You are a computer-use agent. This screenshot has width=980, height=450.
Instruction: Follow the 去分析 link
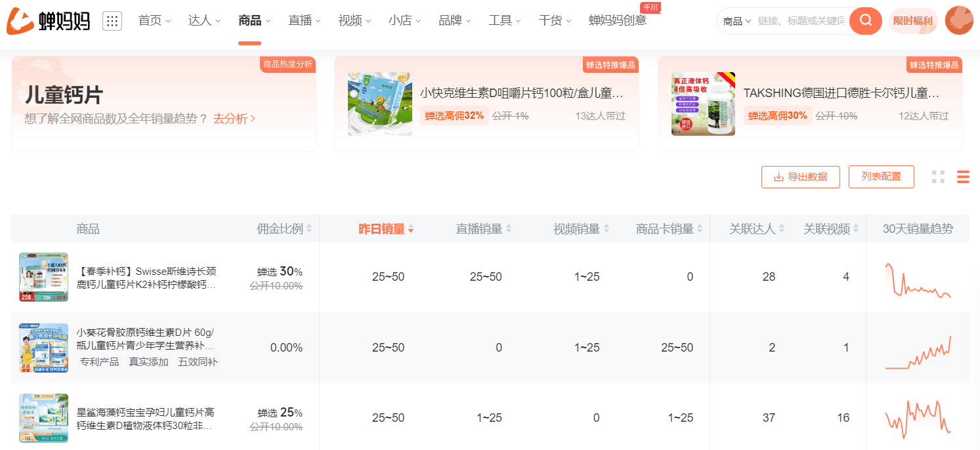pos(234,119)
